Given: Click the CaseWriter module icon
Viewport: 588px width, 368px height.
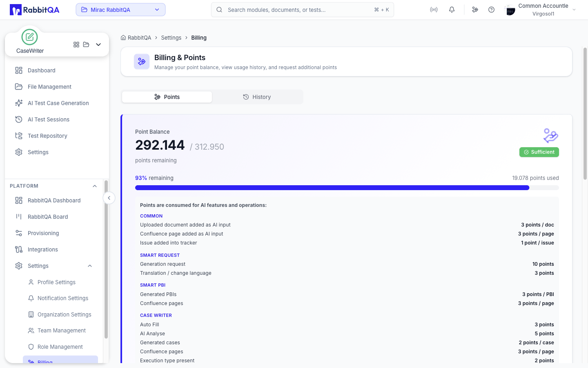Looking at the screenshot, I should [x=29, y=37].
